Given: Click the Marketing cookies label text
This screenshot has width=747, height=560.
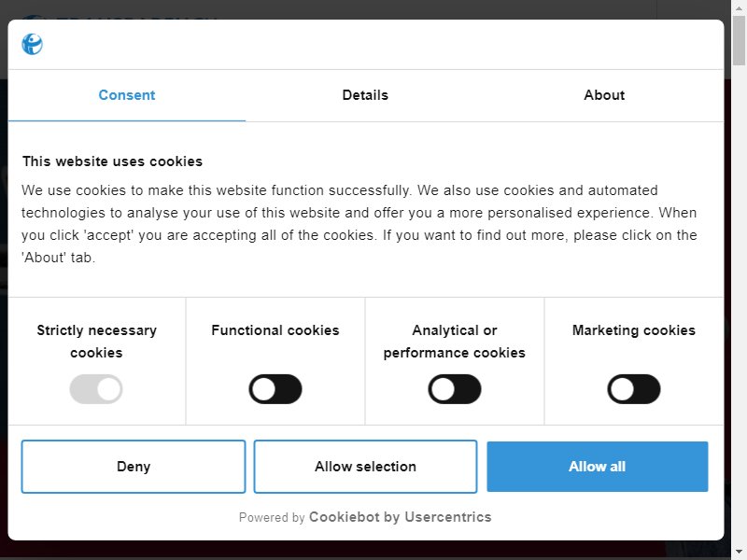Looking at the screenshot, I should coord(634,330).
